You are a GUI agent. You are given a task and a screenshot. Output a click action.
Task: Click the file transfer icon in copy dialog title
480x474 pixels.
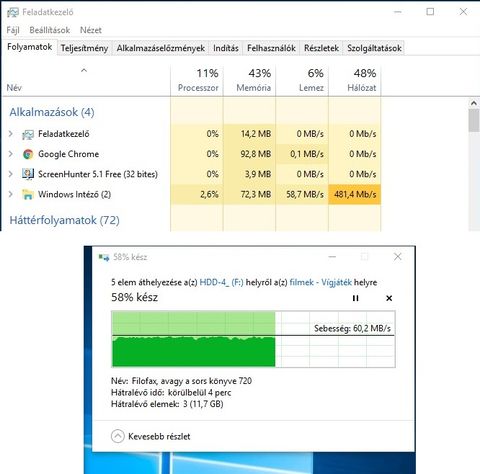[104, 257]
